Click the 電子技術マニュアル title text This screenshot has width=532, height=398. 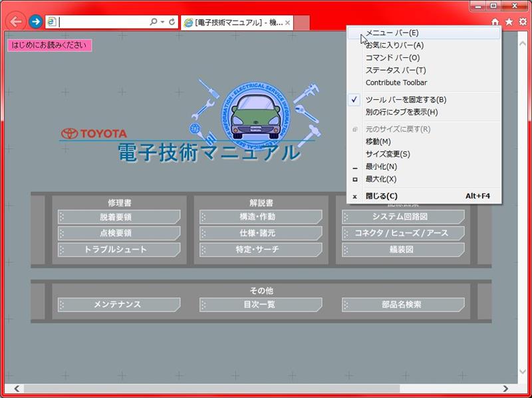pyautogui.click(x=209, y=152)
